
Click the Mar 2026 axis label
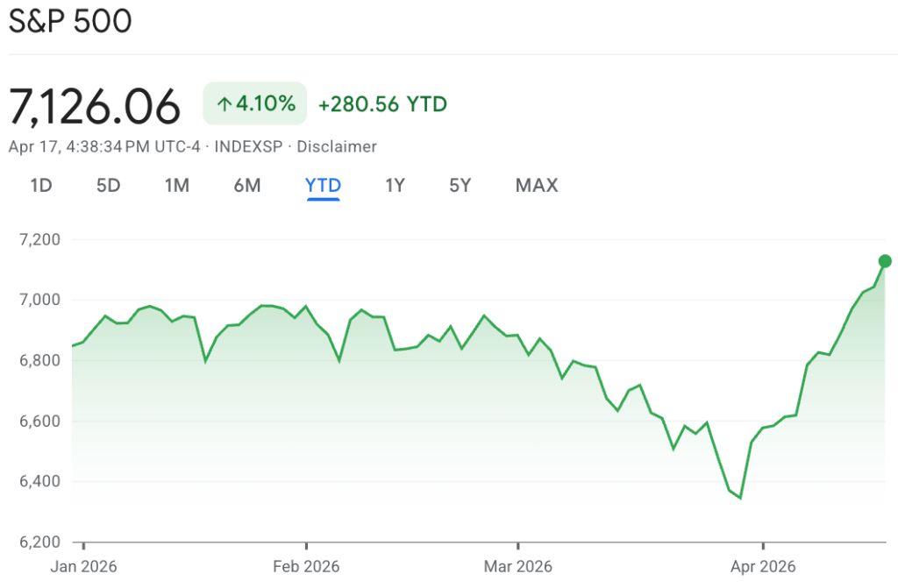point(518,566)
